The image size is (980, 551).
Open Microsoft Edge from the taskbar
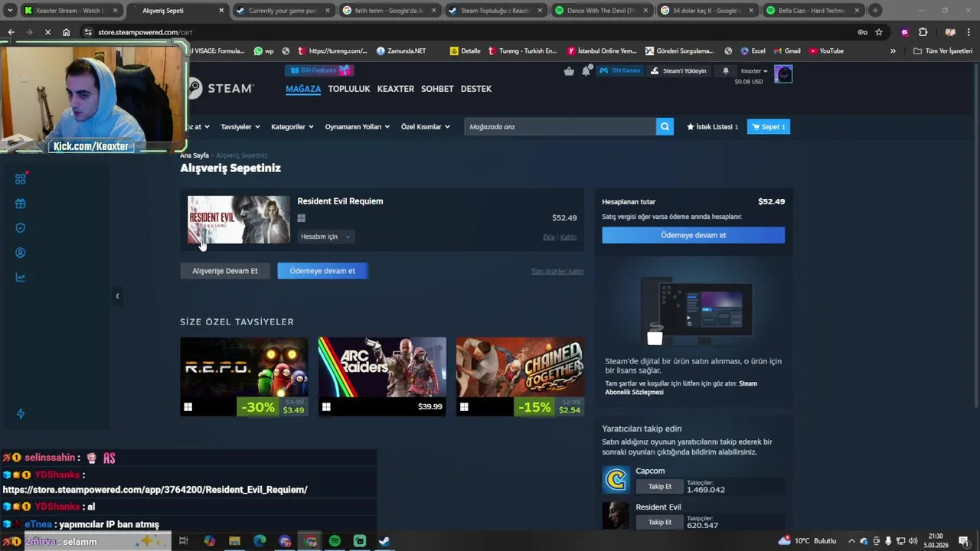(x=260, y=541)
